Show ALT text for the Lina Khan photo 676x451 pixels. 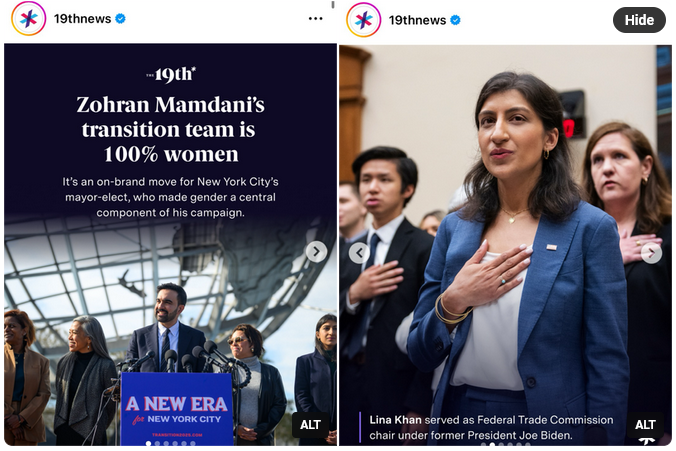pos(645,425)
